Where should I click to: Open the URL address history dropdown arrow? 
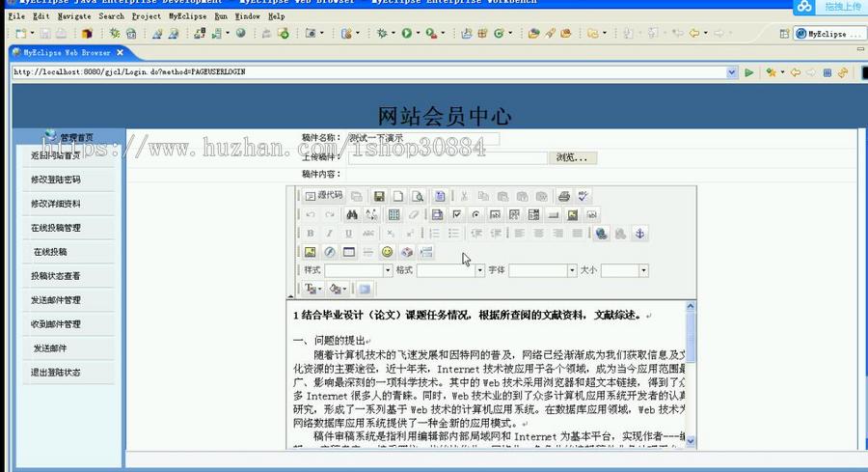(732, 72)
